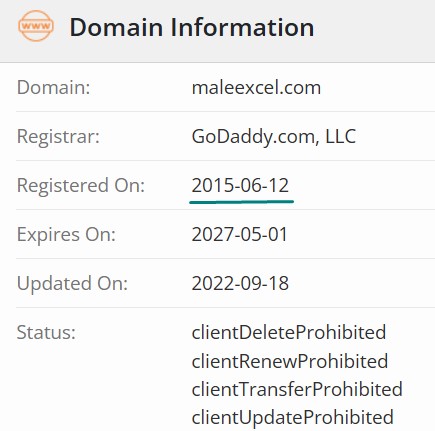Click the orange WWW globe icon
This screenshot has width=435, height=431.
(36, 26)
